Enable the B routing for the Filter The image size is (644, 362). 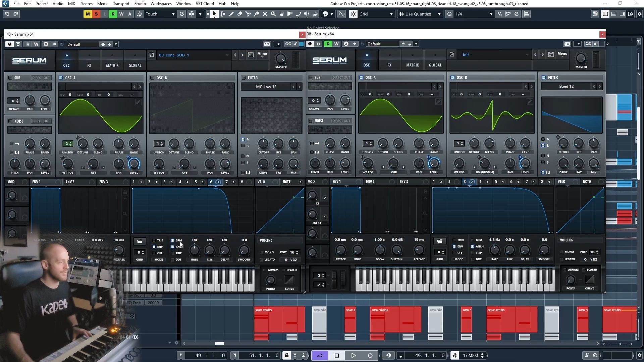pyautogui.click(x=243, y=146)
